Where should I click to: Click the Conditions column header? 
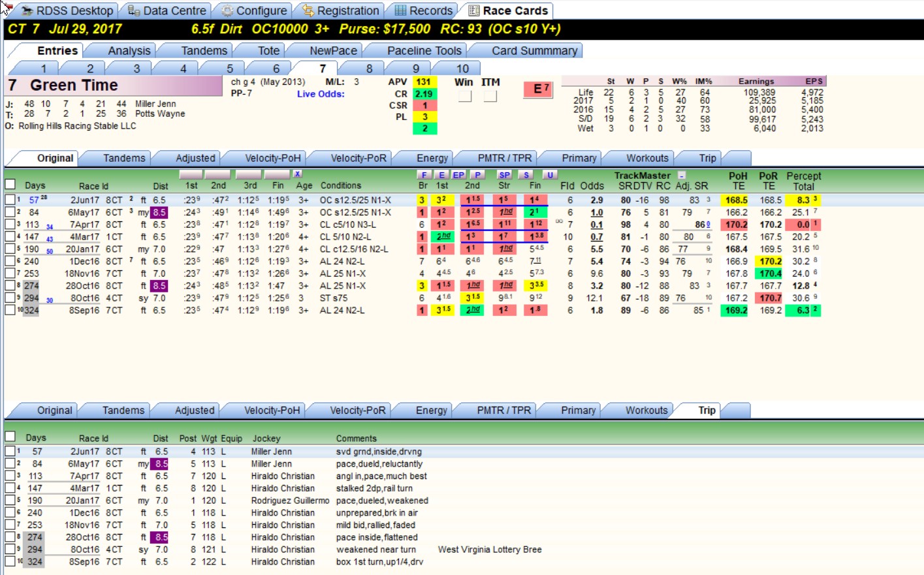coord(340,185)
